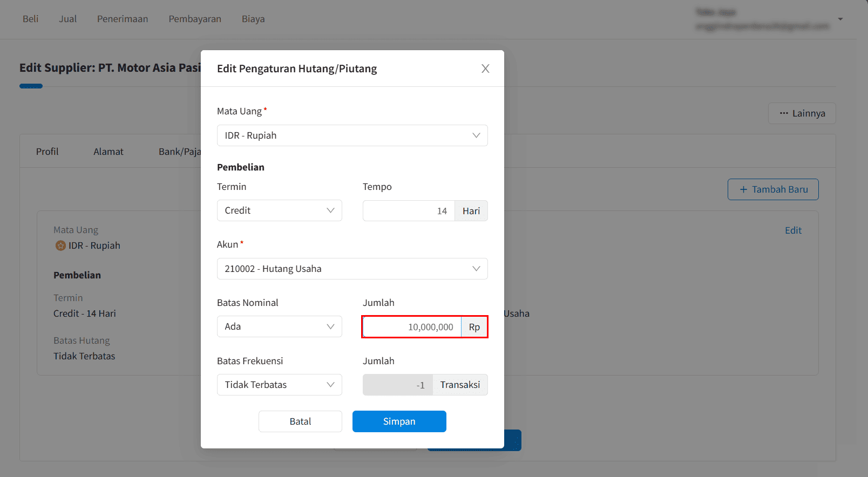
Task: Open the Beli menu
Action: (x=30, y=19)
